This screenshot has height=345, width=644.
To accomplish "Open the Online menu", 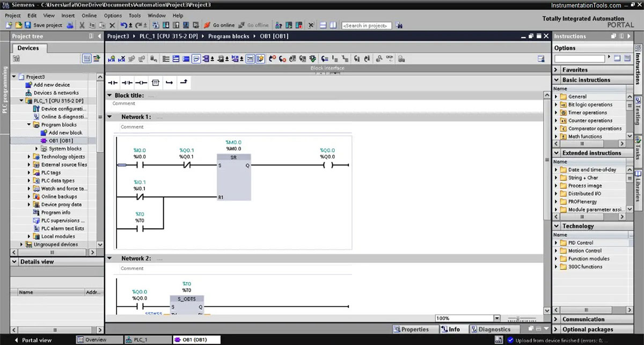I will click(89, 16).
